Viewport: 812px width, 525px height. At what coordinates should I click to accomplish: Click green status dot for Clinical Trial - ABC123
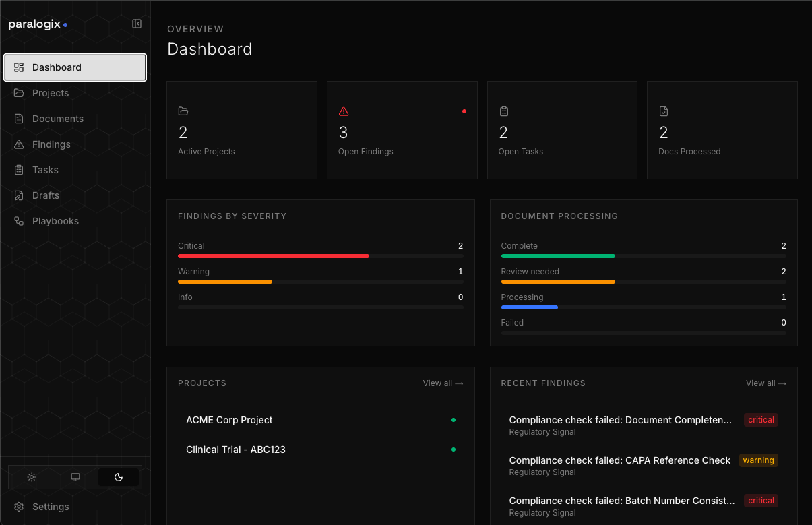(454, 450)
